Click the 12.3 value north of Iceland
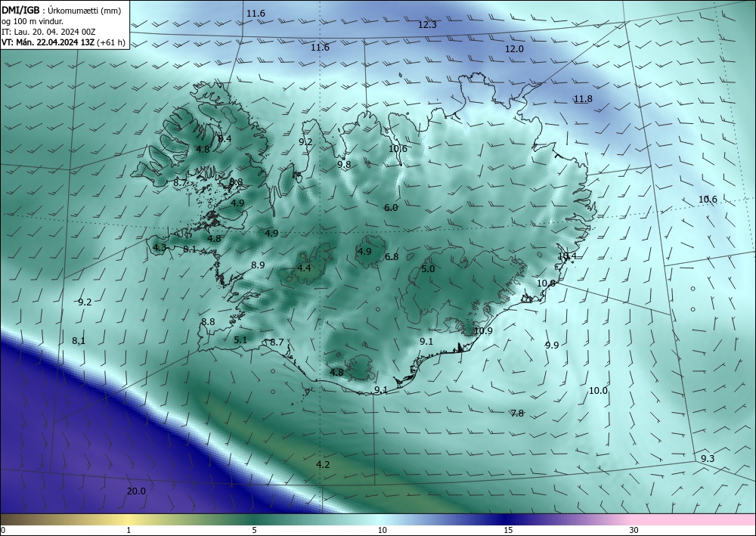The image size is (756, 536). 427,25
